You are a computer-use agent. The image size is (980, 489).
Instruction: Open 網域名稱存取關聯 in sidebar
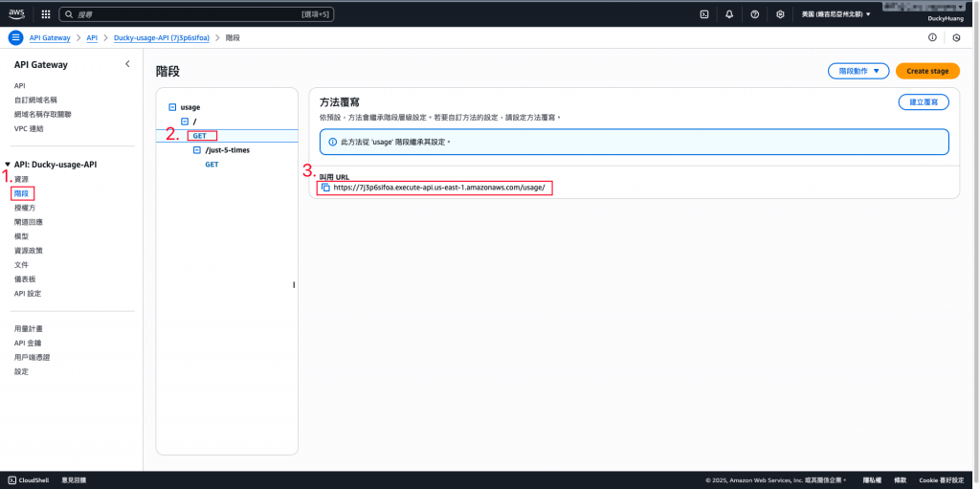(x=40, y=115)
